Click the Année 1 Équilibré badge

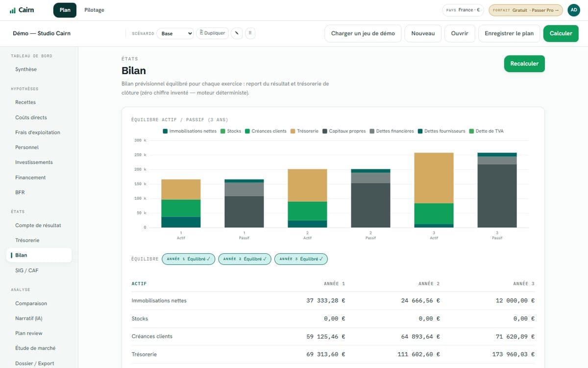point(188,259)
